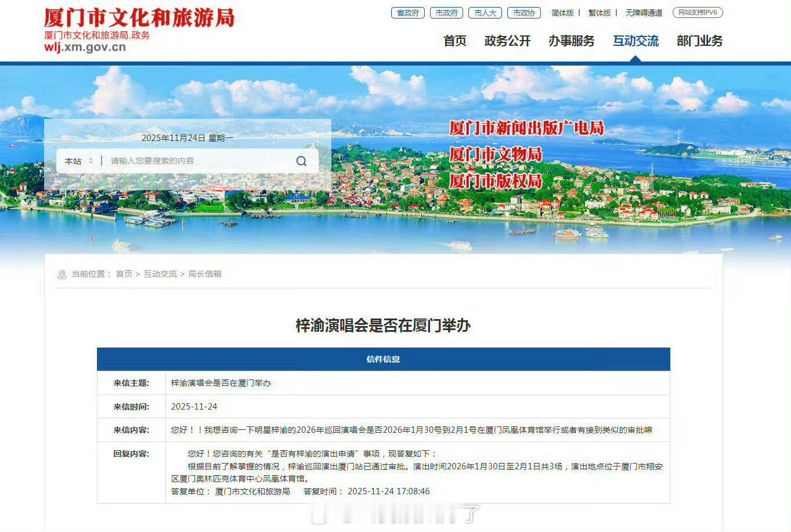Click the search magnifier icon
Screen dimensions: 791x532
point(301,161)
